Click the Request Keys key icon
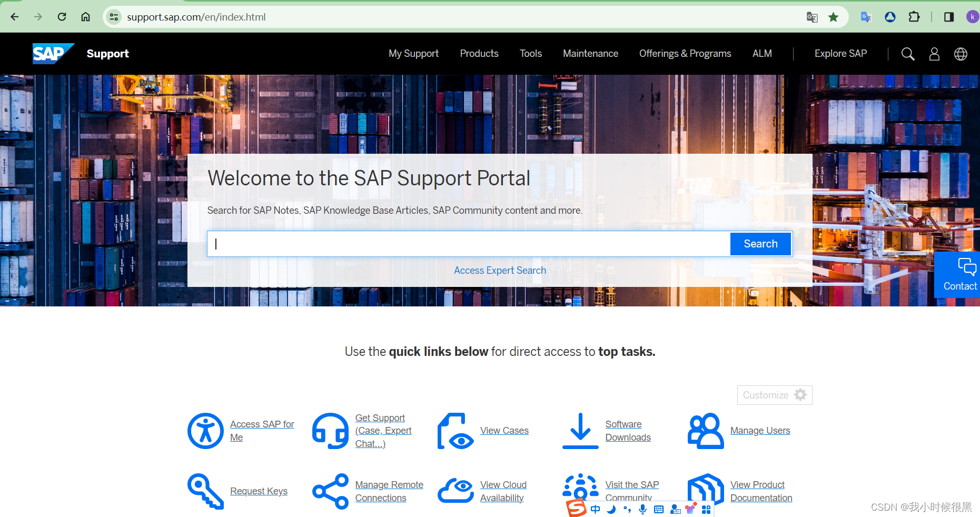The height and width of the screenshot is (517, 980). pos(205,491)
